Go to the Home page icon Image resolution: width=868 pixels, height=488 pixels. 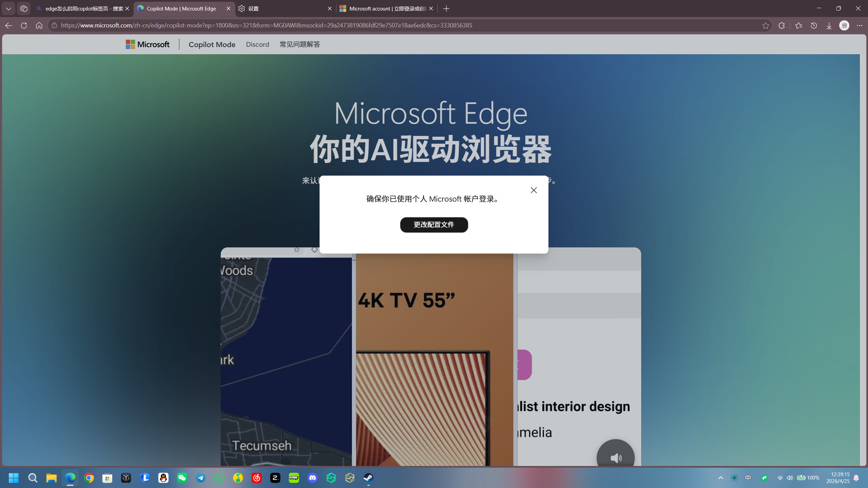pyautogui.click(x=39, y=25)
